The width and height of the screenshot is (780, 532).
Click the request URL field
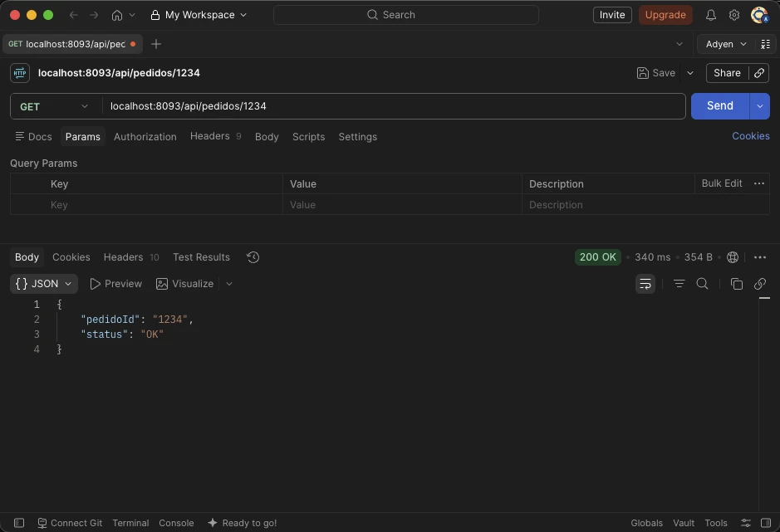coord(393,106)
